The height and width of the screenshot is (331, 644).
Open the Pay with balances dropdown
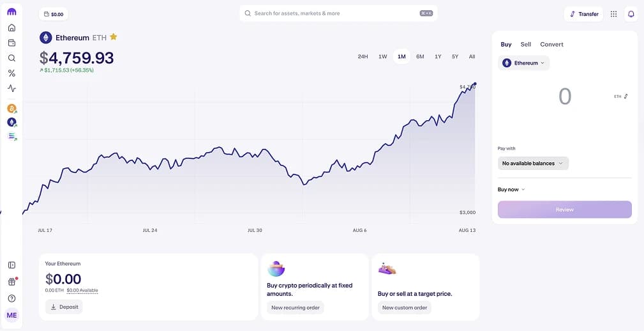point(533,164)
